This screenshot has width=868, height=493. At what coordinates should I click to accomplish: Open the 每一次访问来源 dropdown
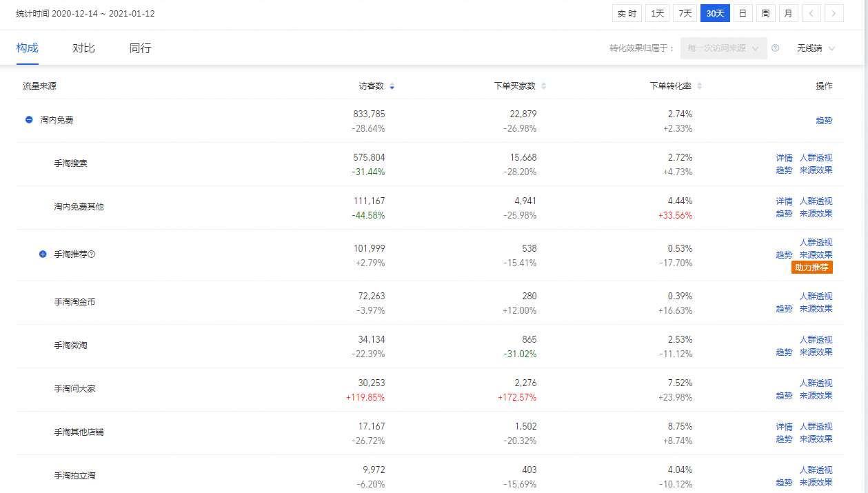click(723, 48)
